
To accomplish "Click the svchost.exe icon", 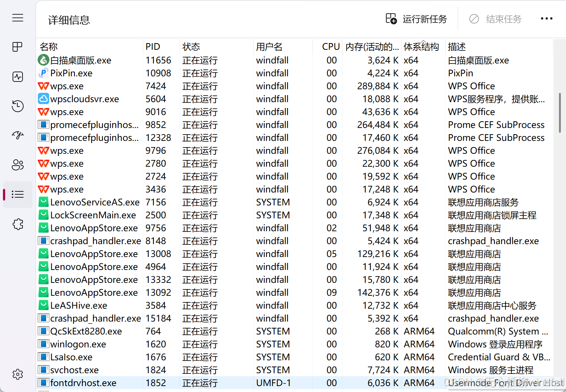I will (44, 370).
